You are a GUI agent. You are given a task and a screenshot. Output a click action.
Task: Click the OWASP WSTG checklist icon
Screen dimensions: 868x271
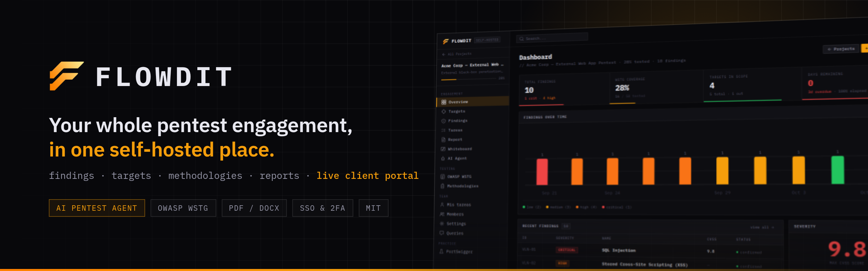pyautogui.click(x=442, y=176)
